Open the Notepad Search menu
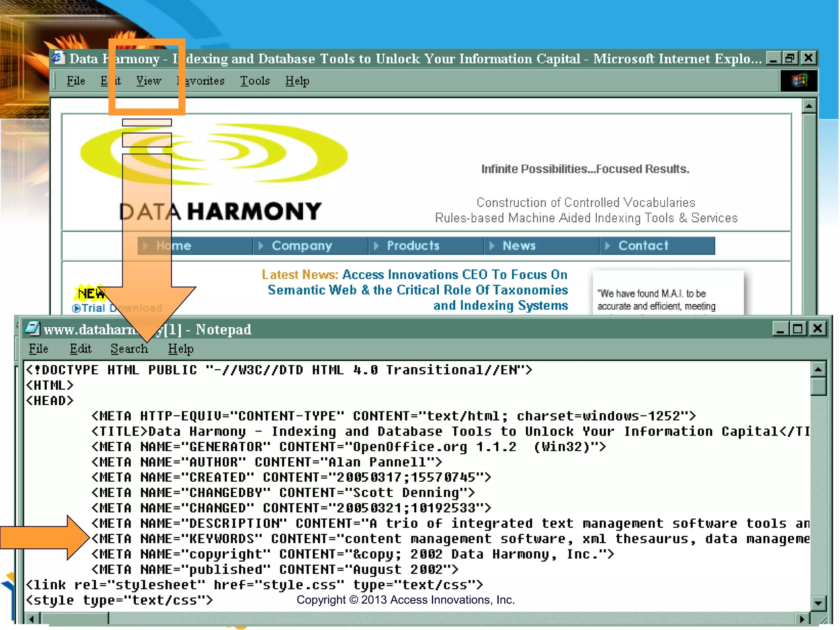The height and width of the screenshot is (630, 840). click(x=129, y=349)
